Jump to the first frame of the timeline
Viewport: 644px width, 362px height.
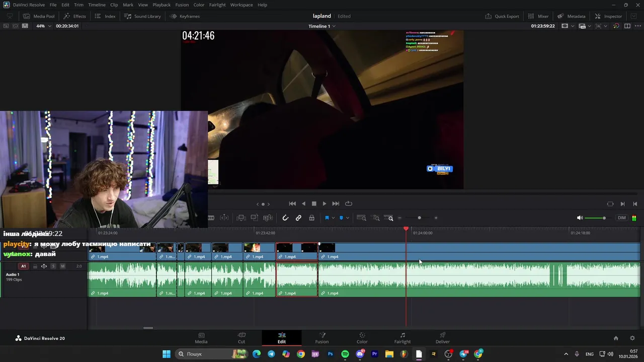(292, 204)
